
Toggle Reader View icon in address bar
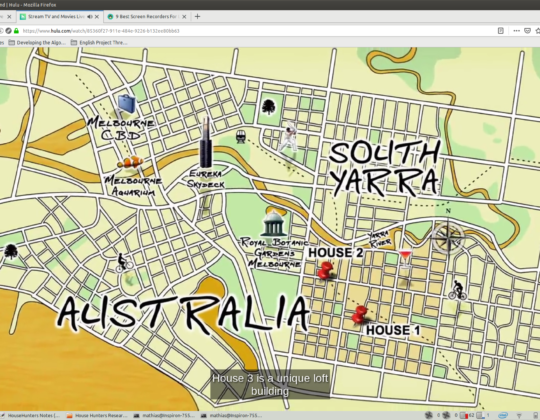coord(501,31)
